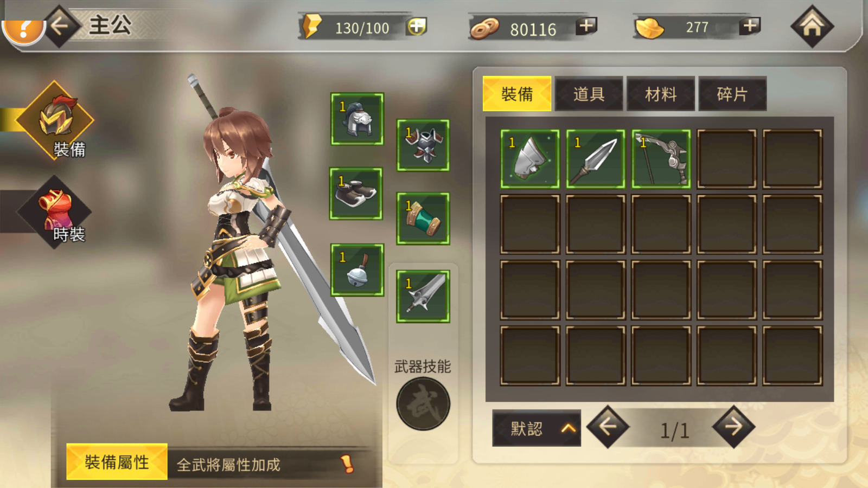Select the equipped chest armor slot
The image size is (868, 488).
(423, 145)
